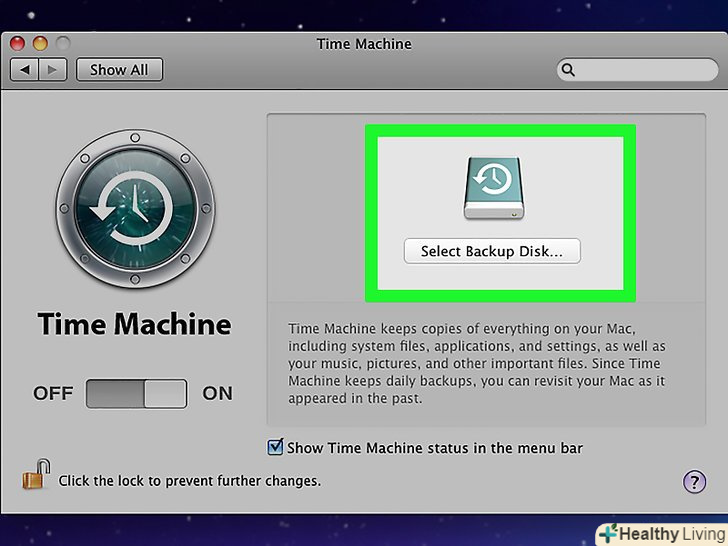The width and height of the screenshot is (728, 546).
Task: Minimize window with the yellow button
Action: coord(41,44)
